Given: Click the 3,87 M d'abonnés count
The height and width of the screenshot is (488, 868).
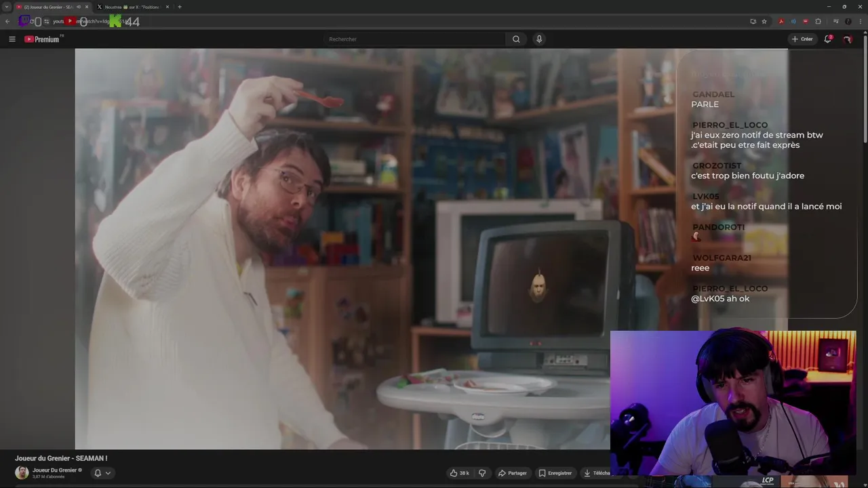Looking at the screenshot, I should tap(48, 477).
